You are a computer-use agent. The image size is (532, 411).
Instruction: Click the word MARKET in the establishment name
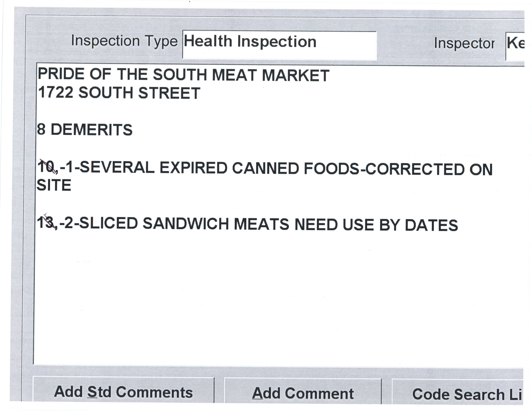(295, 75)
